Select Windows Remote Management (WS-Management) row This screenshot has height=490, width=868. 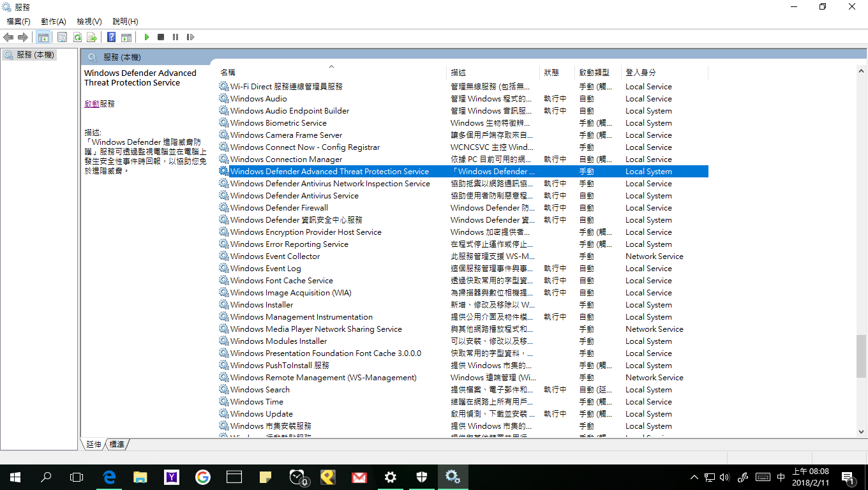point(463,377)
